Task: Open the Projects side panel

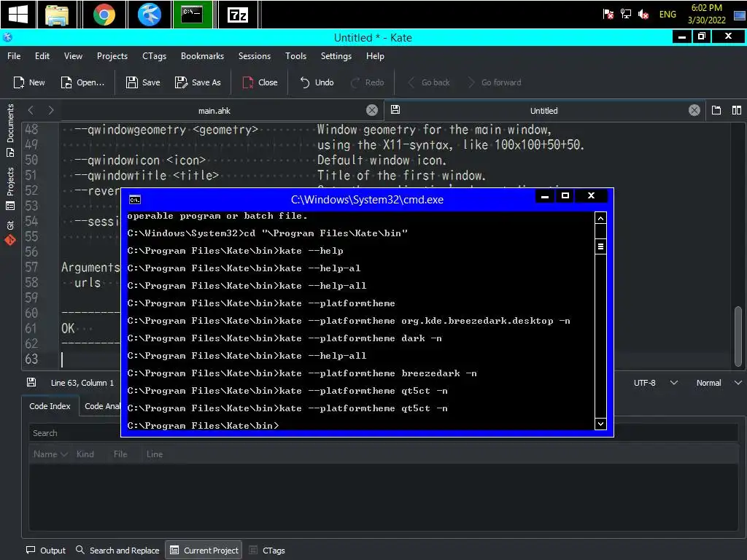Action: point(10,189)
